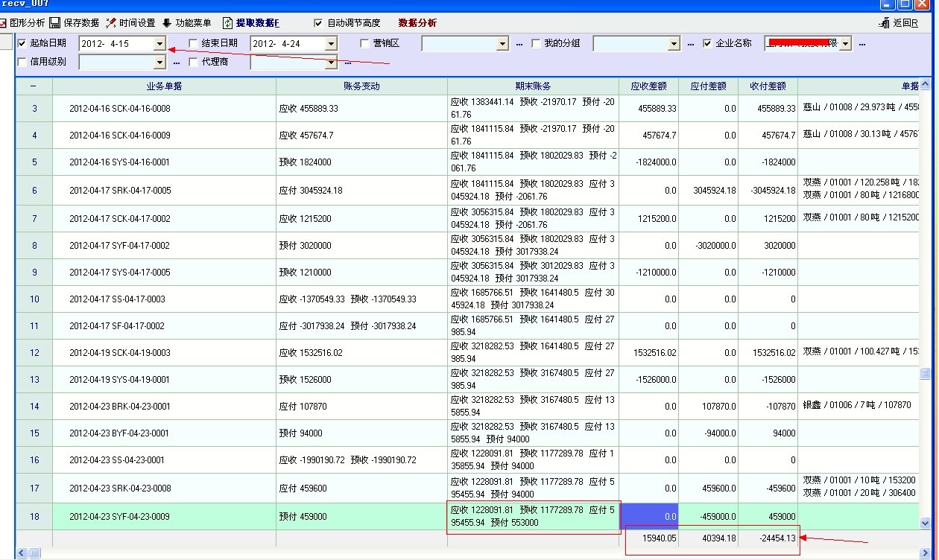Click the ellipsis button beside 信用级别 dropdown
This screenshot has width=939, height=560.
coord(176,63)
